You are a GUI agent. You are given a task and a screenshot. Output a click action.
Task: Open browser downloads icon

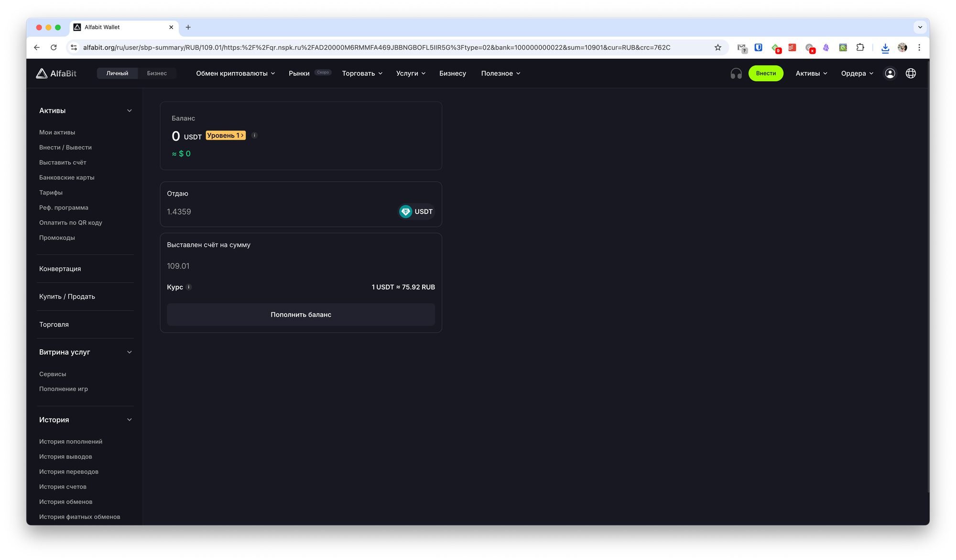click(x=885, y=47)
